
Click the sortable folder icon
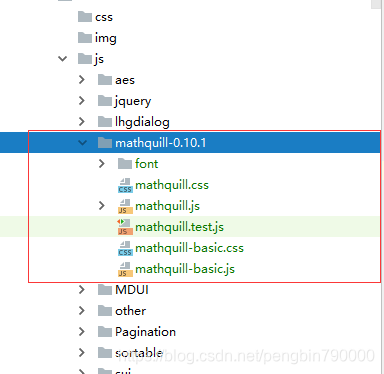click(x=105, y=353)
